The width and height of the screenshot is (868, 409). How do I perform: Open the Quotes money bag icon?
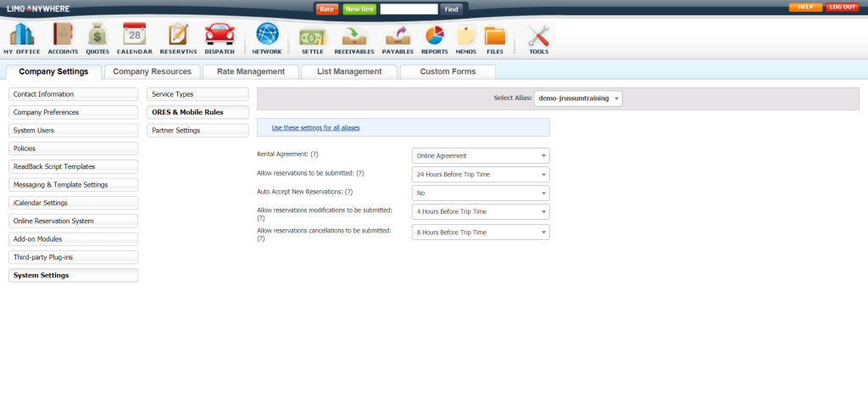coord(97,36)
